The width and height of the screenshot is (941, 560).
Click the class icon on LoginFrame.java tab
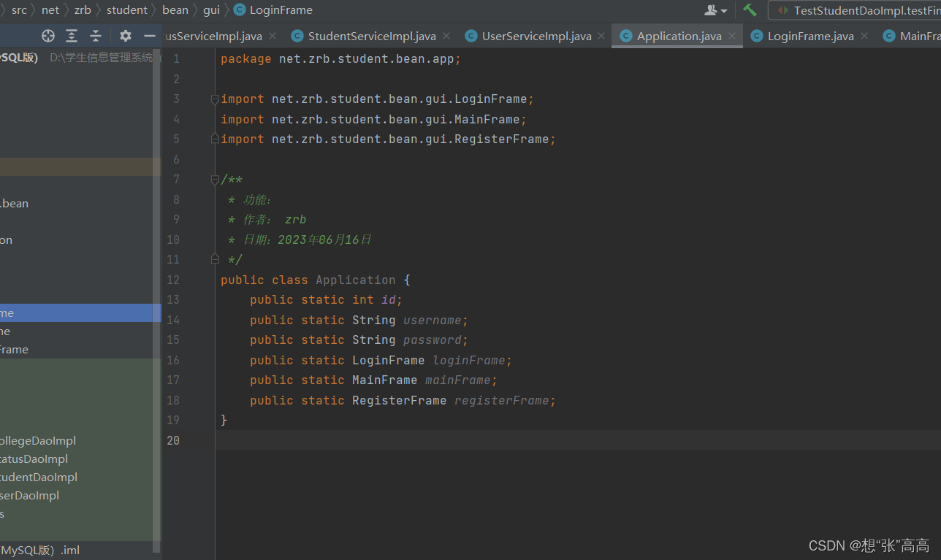(756, 36)
